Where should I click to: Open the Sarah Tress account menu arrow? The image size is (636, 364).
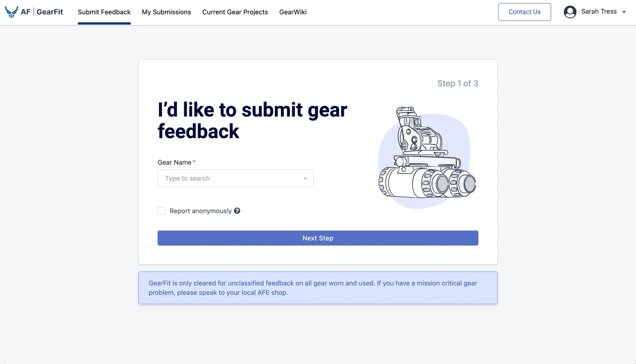624,12
